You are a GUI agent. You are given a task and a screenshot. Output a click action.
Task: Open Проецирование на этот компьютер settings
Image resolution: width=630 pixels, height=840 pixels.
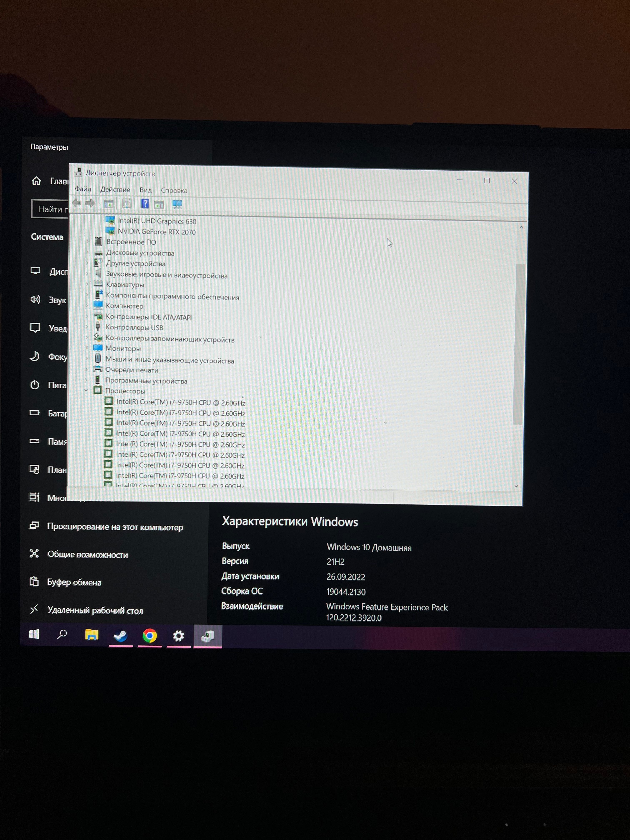pyautogui.click(x=106, y=527)
